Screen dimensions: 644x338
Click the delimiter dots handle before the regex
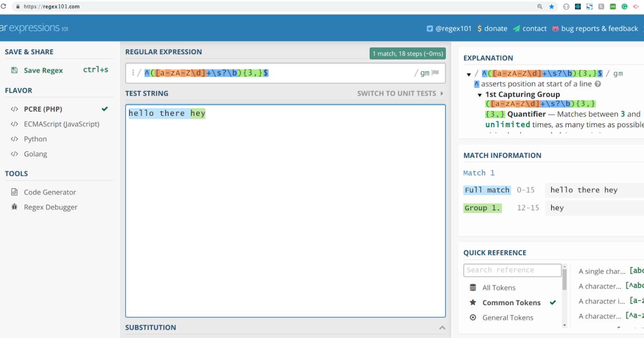[133, 73]
